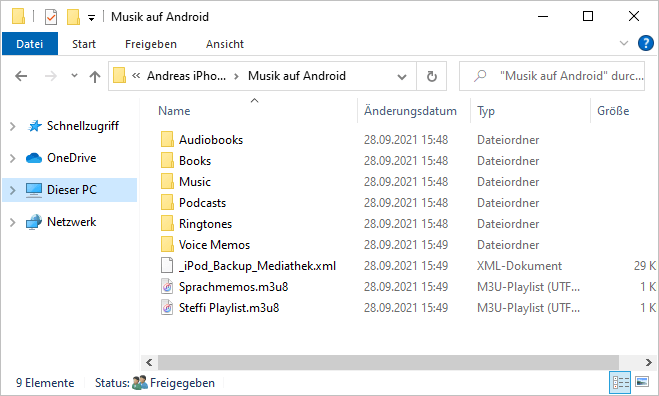Click the Dieser PC monitor icon
The image size is (659, 396).
[34, 190]
